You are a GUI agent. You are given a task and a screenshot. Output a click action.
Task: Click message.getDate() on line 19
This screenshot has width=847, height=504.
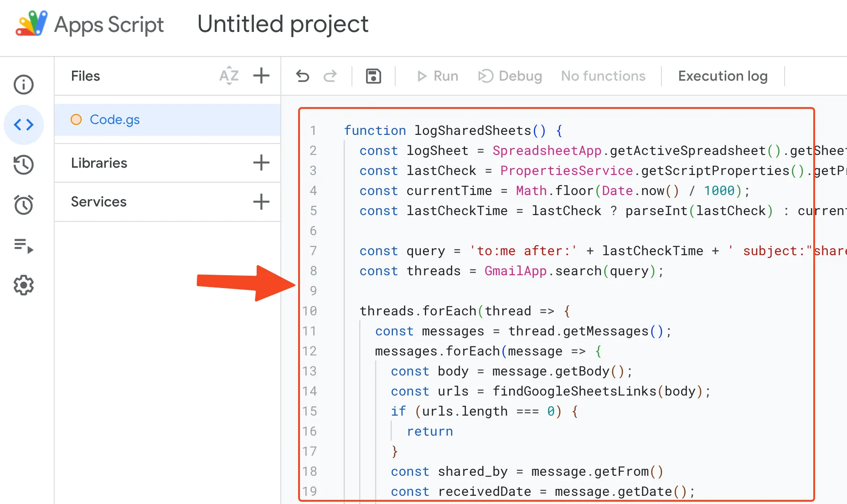click(621, 492)
